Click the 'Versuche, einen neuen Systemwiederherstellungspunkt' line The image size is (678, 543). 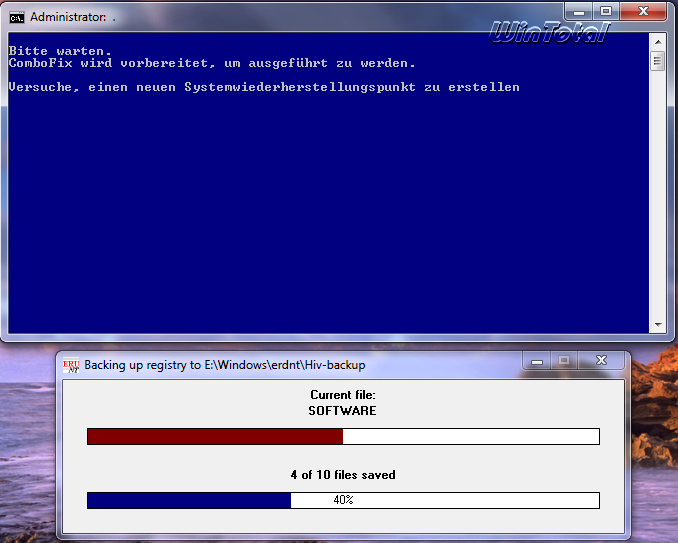tap(264, 87)
